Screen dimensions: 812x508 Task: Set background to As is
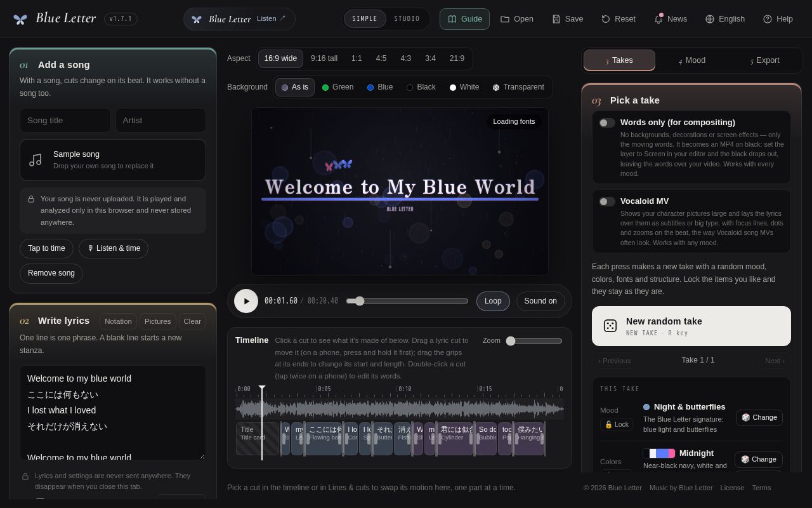coord(295,87)
